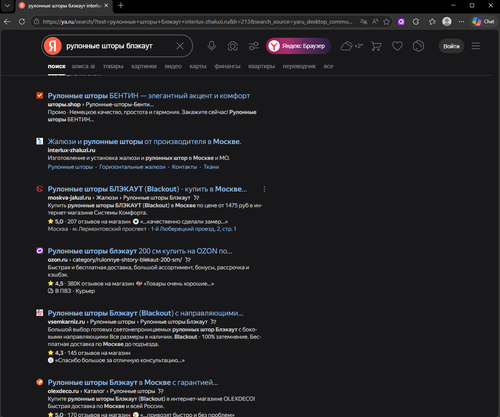Open the все services tab

tap(328, 66)
